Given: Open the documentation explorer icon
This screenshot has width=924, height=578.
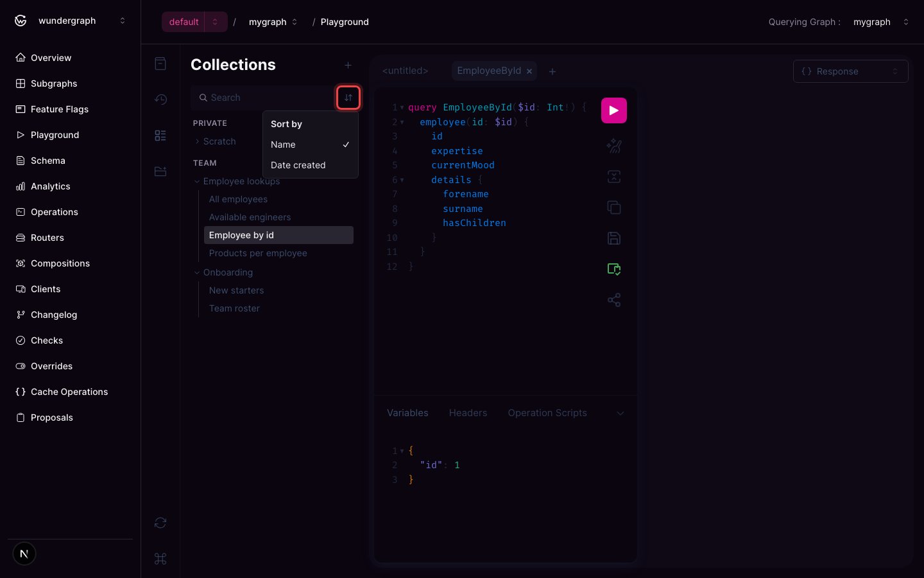Looking at the screenshot, I should (160, 64).
